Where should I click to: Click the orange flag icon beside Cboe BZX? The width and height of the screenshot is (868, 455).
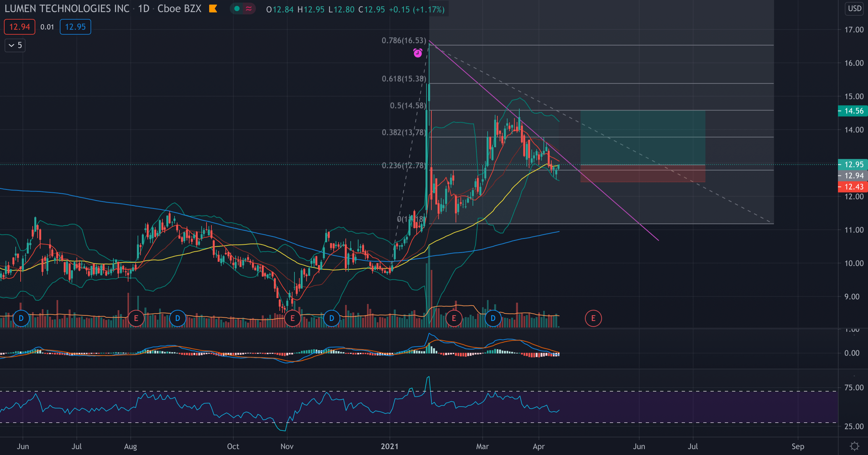(213, 9)
